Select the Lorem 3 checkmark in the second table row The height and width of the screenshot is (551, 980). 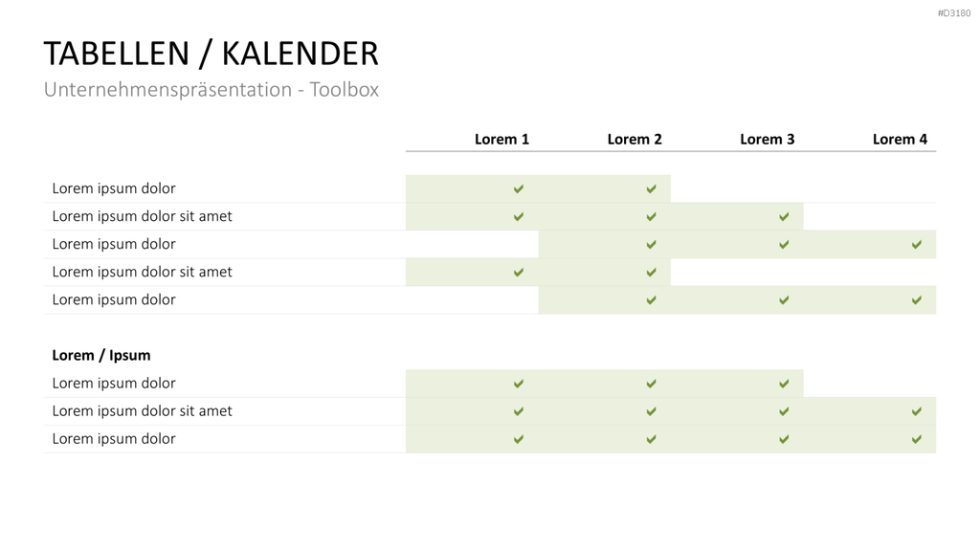tap(784, 217)
